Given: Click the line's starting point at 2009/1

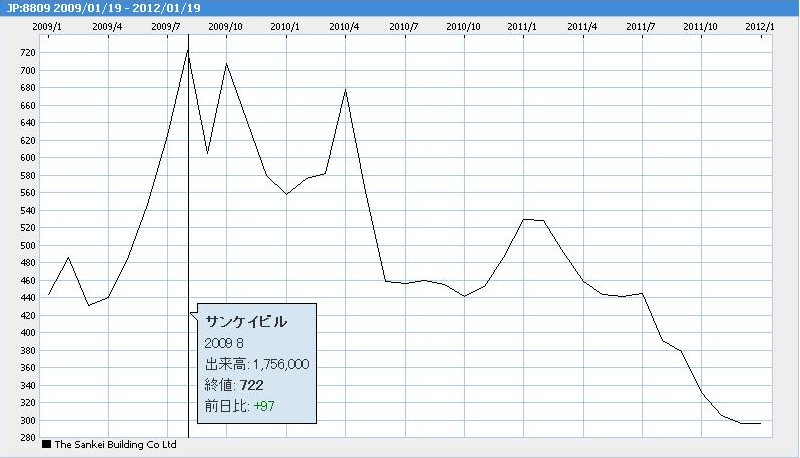Looking at the screenshot, I should pyautogui.click(x=48, y=294).
